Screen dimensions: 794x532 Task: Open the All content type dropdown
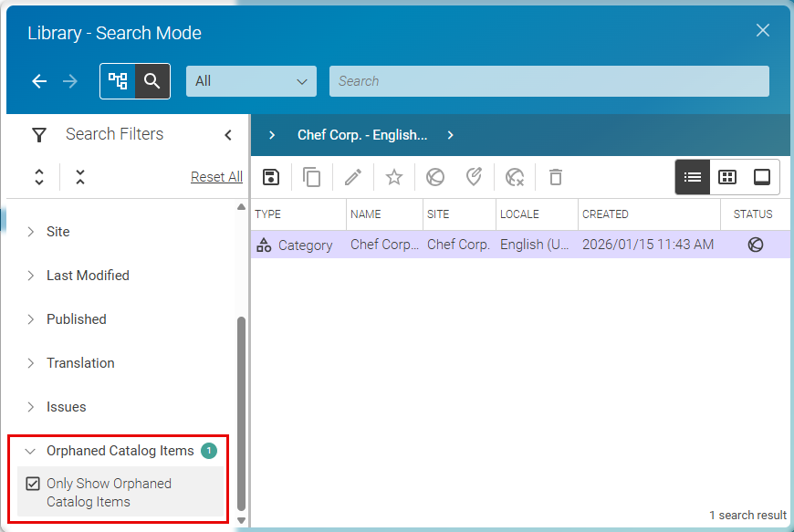pyautogui.click(x=251, y=81)
